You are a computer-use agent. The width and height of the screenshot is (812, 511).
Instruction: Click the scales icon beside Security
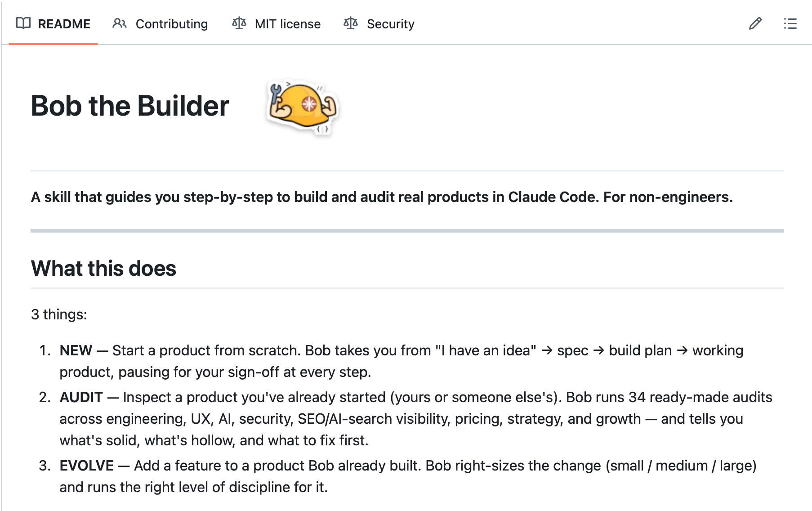pyautogui.click(x=351, y=23)
